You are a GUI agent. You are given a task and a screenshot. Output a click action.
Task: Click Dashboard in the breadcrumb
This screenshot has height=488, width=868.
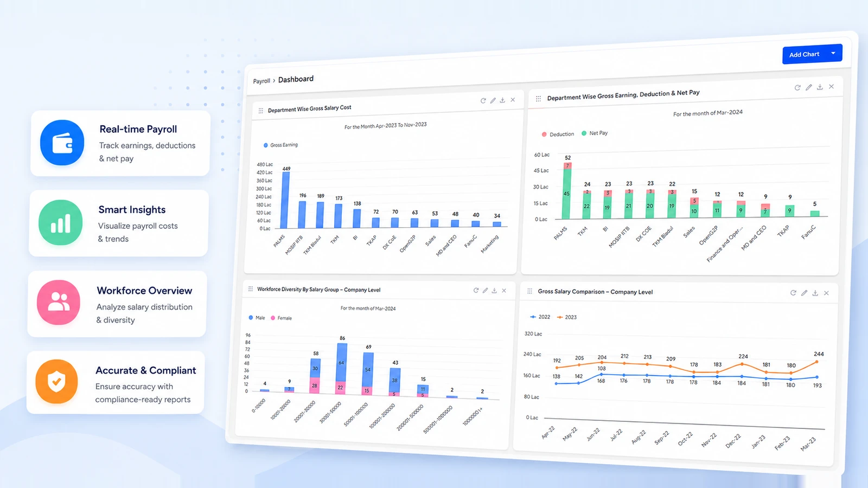click(x=296, y=79)
